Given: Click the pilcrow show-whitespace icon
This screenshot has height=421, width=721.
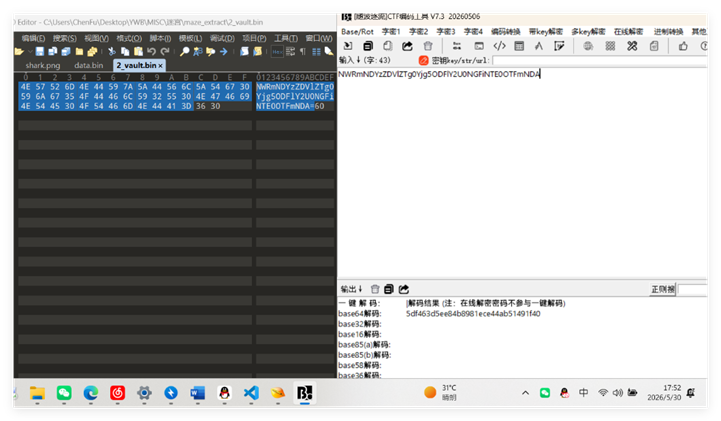Looking at the screenshot, I should (x=303, y=51).
